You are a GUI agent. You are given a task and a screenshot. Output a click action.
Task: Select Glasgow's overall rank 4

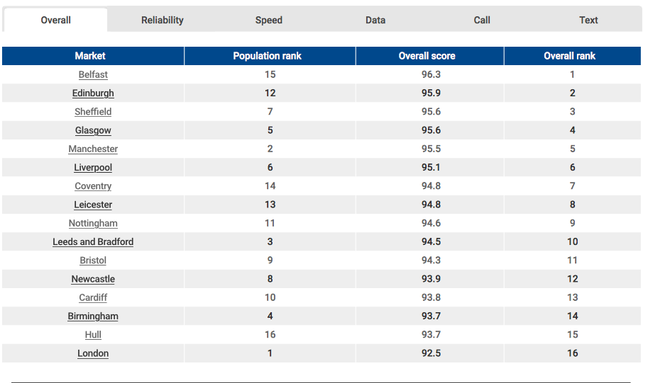(572, 130)
